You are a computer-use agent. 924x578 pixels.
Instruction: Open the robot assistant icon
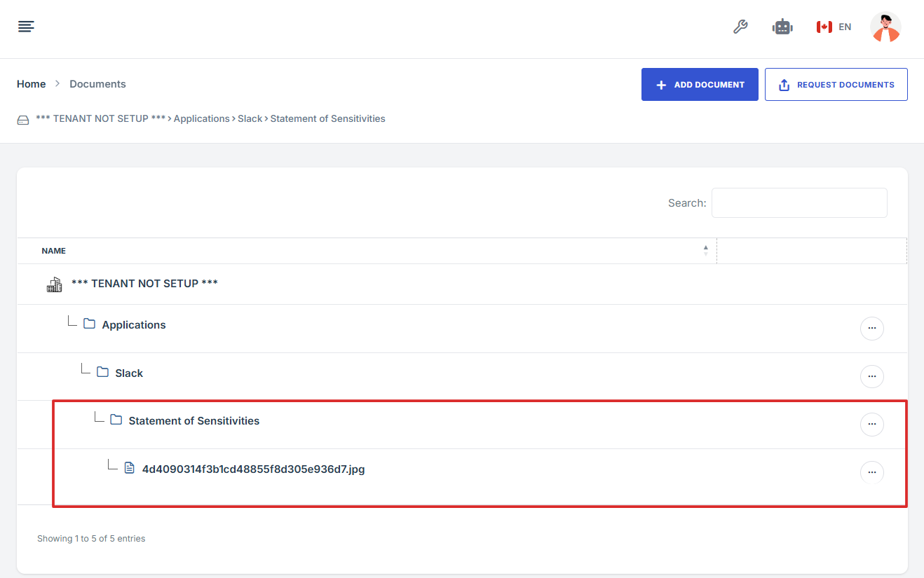[x=782, y=27]
